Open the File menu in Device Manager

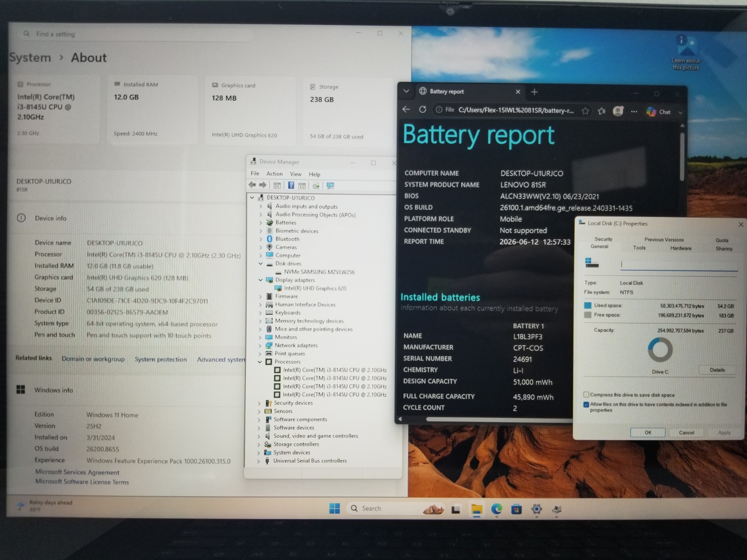255,174
